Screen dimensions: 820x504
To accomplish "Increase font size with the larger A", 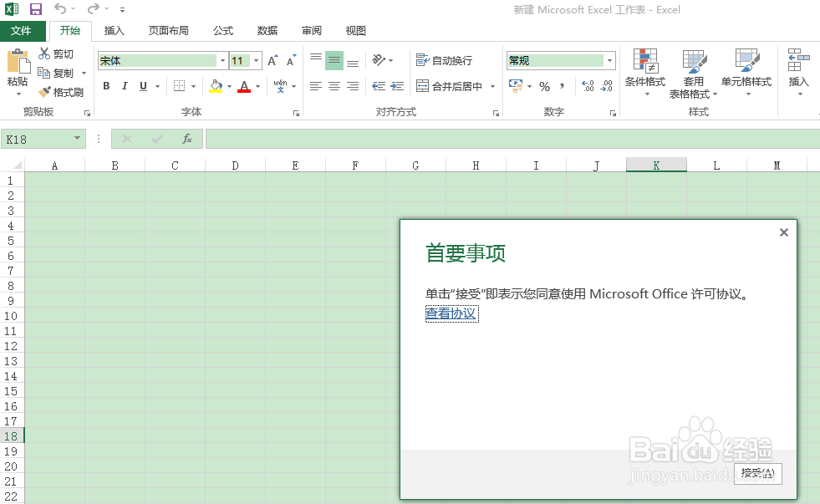I will coord(272,61).
